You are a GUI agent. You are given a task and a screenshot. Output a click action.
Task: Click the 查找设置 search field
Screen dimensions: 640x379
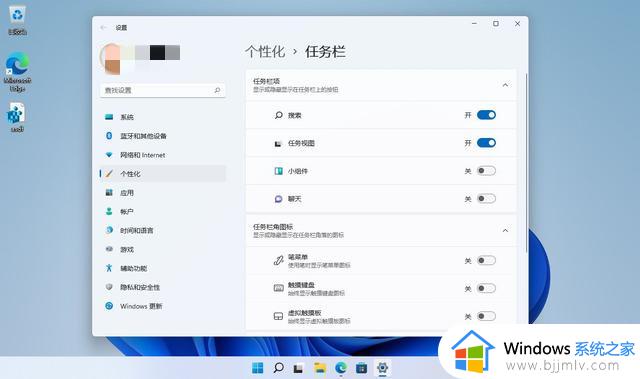coord(163,90)
